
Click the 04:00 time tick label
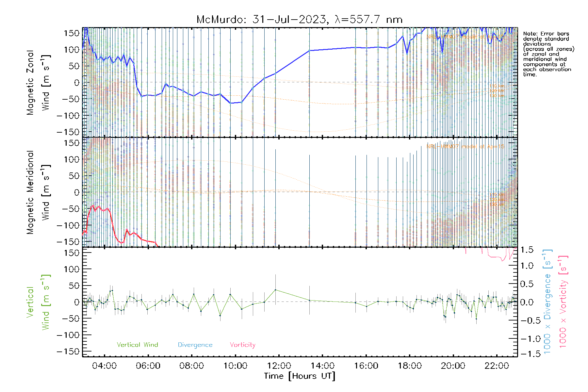coord(104,366)
